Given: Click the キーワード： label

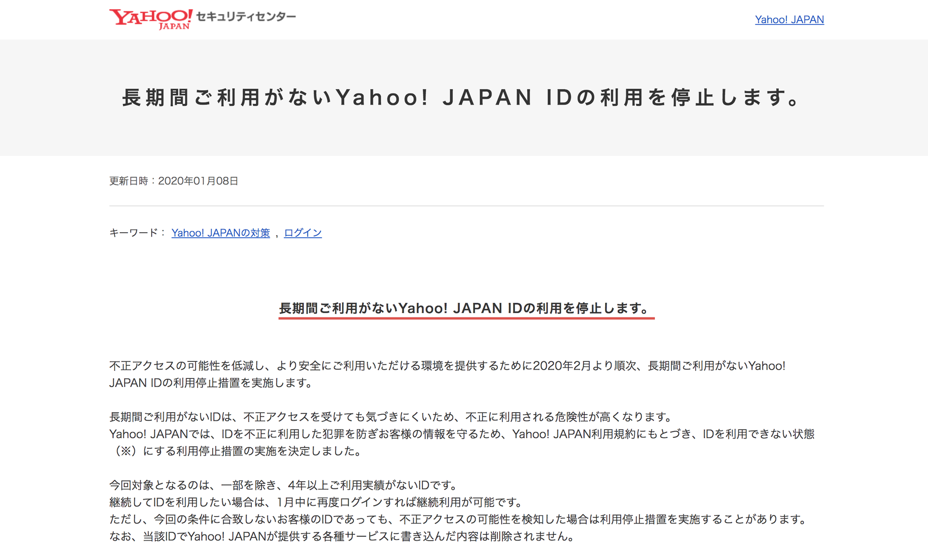Looking at the screenshot, I should tap(138, 233).
